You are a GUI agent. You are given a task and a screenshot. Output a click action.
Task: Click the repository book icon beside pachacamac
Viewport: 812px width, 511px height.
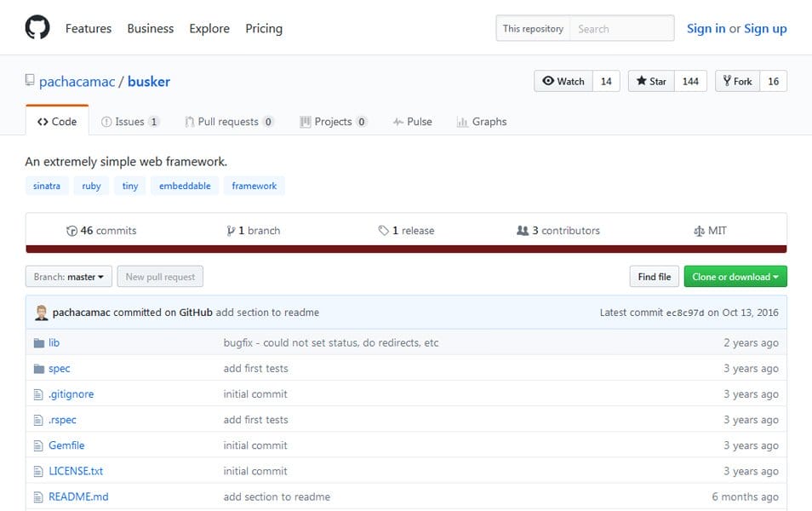(x=30, y=80)
